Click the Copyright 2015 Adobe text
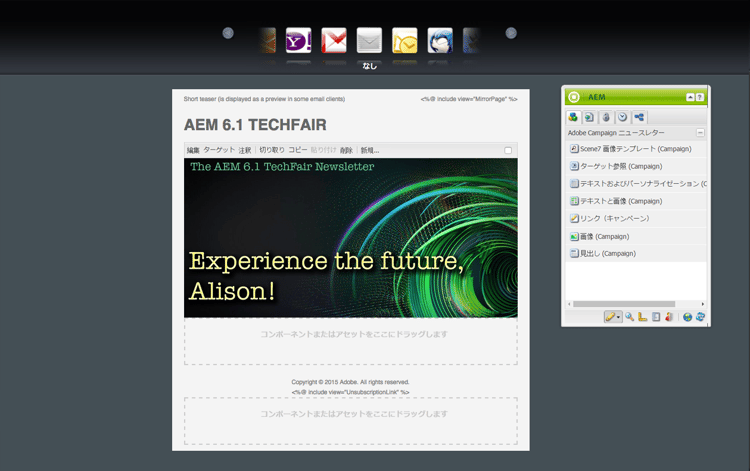This screenshot has height=471, width=750. [351, 382]
